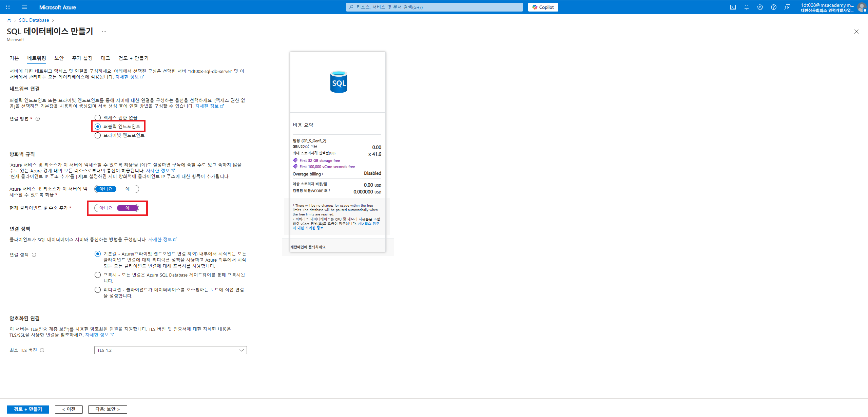The image size is (868, 417).
Task: Open the settings gear icon
Action: point(760,7)
